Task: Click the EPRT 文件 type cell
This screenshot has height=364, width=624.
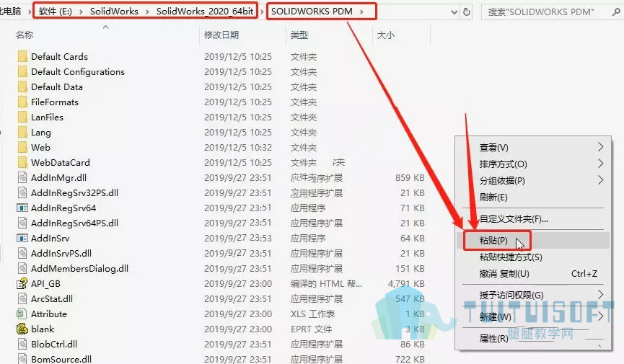Action: 311,329
